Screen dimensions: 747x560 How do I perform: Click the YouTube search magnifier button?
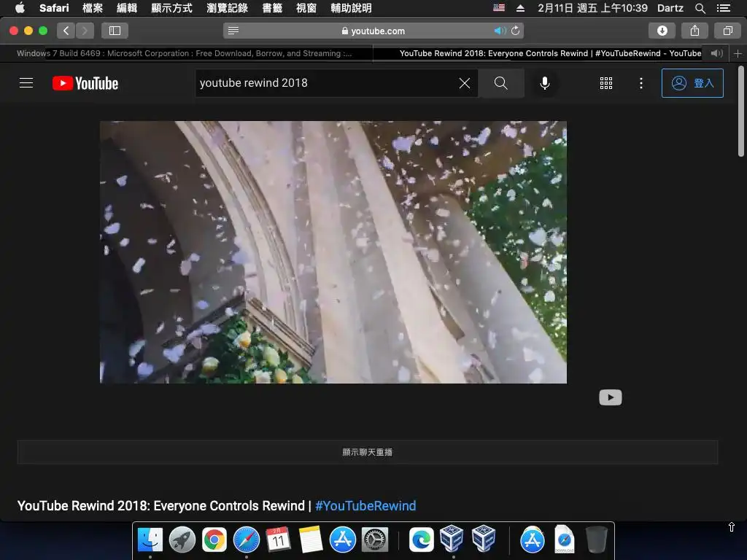coord(500,83)
